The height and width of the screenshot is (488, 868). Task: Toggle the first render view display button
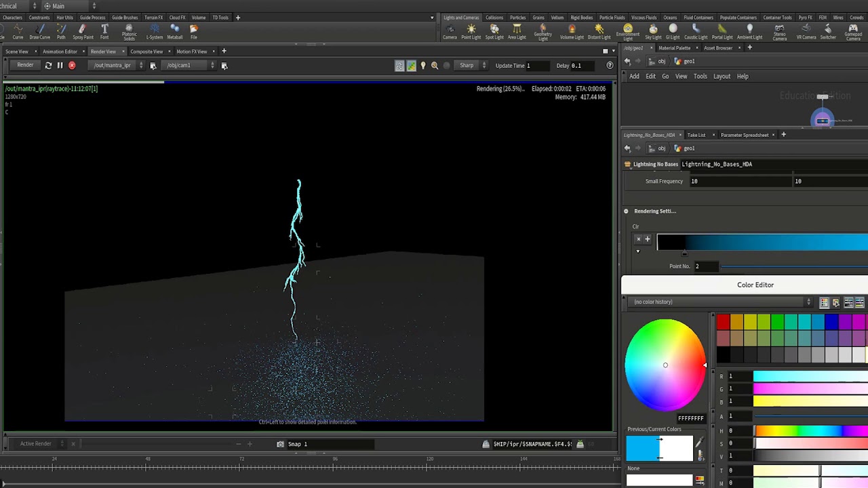click(399, 66)
